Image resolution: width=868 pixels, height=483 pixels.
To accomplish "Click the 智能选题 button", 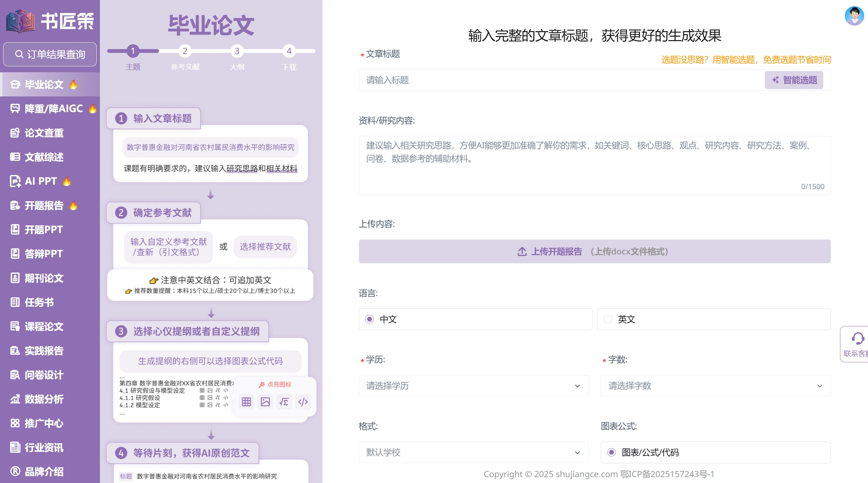I will tap(794, 80).
